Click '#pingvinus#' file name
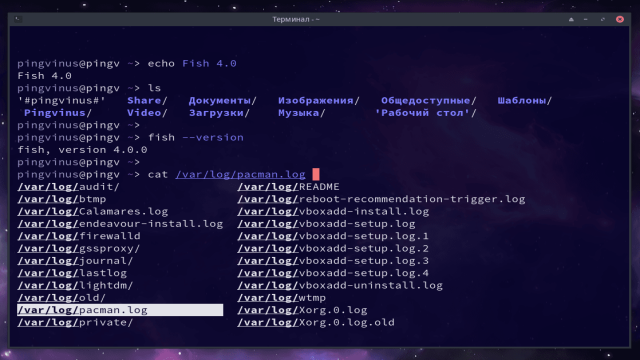 (62, 100)
